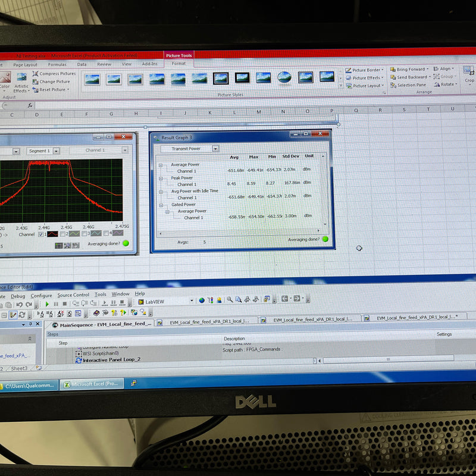
Task: Apply the first simple frame picture style
Action: click(x=92, y=79)
